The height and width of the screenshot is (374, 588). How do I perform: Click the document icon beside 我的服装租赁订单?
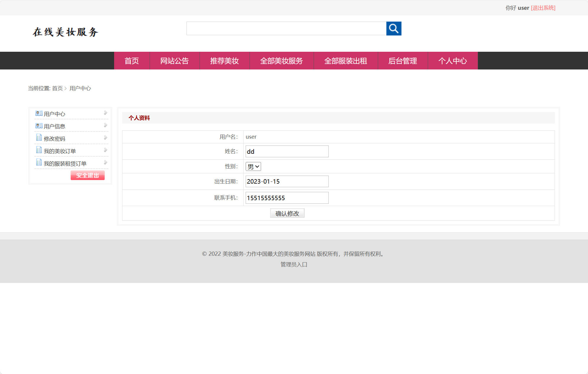39,163
